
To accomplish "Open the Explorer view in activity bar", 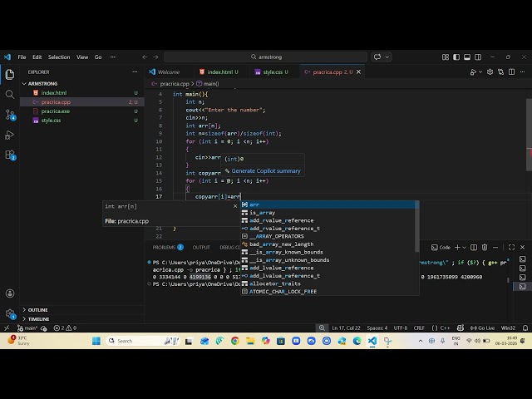I will pos(10,74).
